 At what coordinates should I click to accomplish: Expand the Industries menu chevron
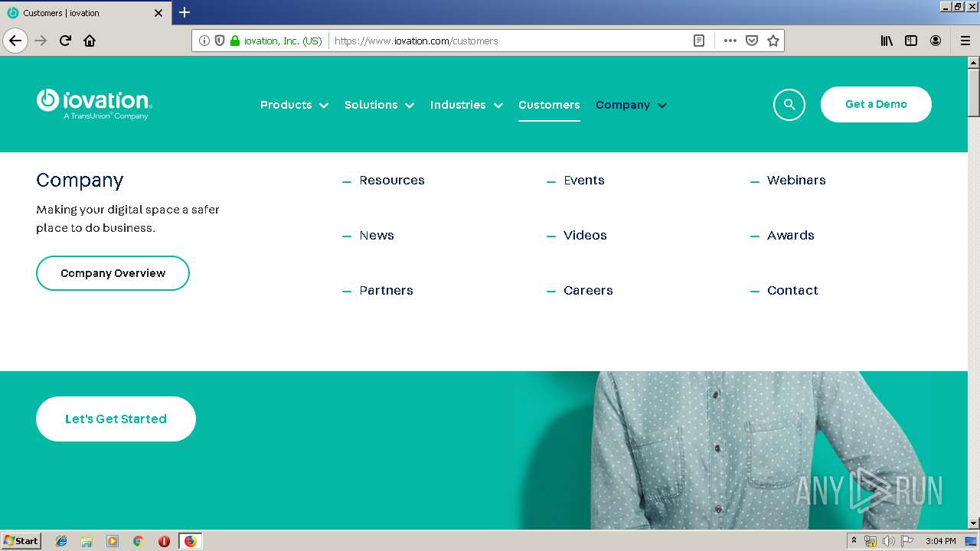click(498, 106)
